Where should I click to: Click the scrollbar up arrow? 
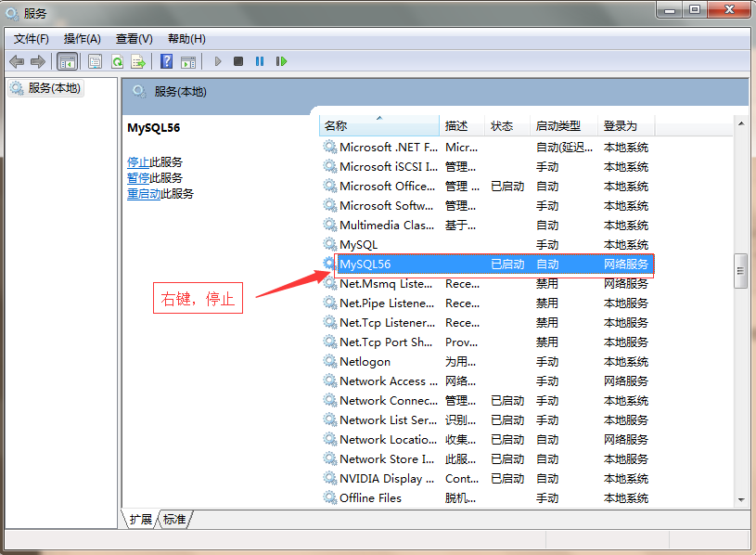741,124
